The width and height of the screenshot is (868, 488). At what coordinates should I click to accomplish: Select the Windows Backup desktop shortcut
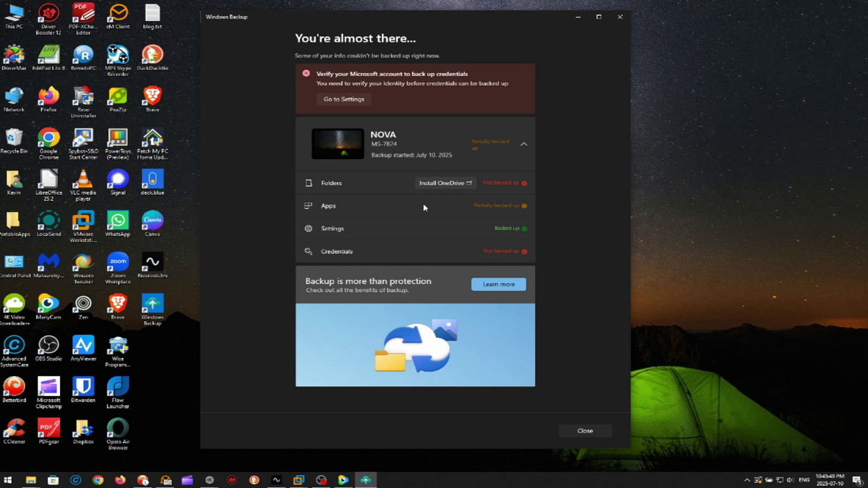153,310
